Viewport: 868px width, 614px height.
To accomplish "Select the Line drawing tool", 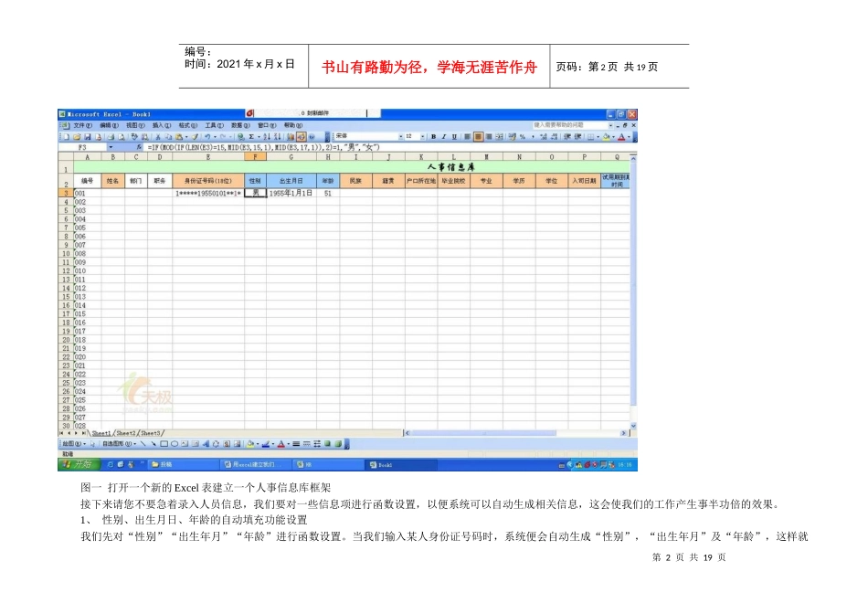I will 143,444.
